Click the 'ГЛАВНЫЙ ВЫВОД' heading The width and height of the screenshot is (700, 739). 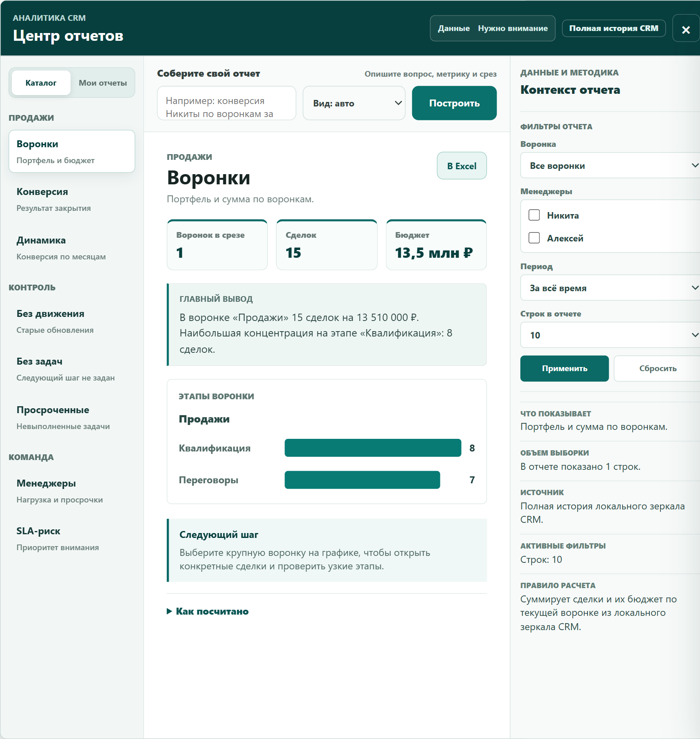point(216,299)
